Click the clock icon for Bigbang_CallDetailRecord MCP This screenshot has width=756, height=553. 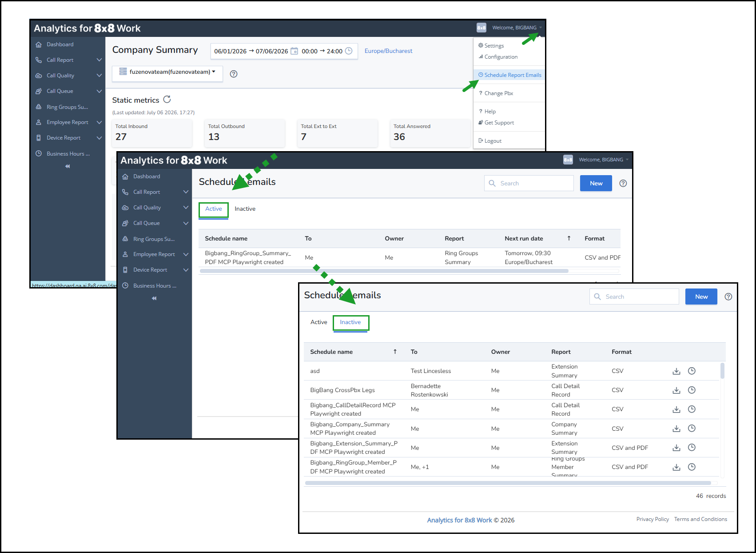click(692, 409)
